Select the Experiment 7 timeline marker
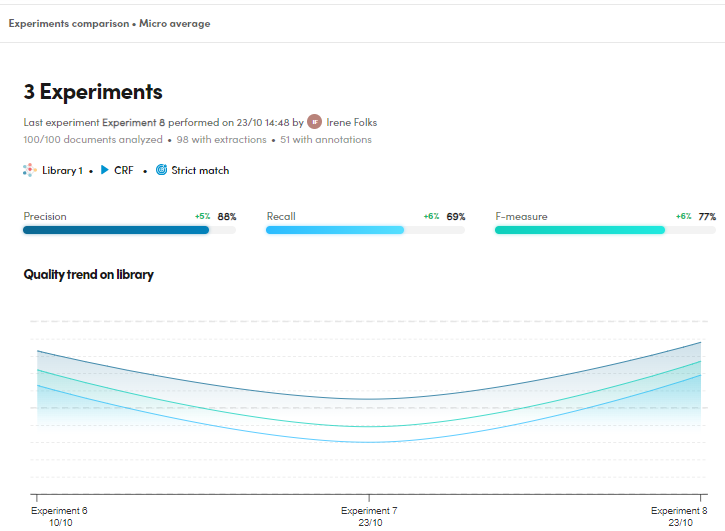The width and height of the screenshot is (725, 531). [369, 496]
